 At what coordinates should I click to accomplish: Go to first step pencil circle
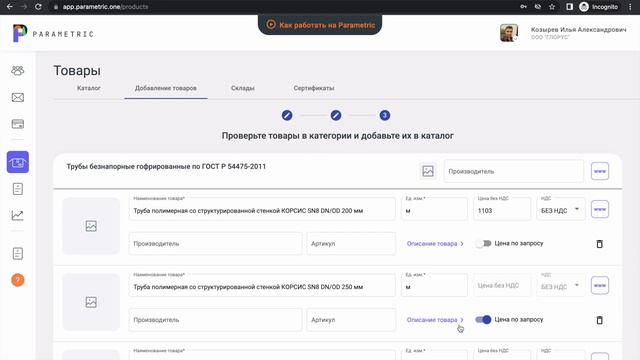tap(287, 116)
